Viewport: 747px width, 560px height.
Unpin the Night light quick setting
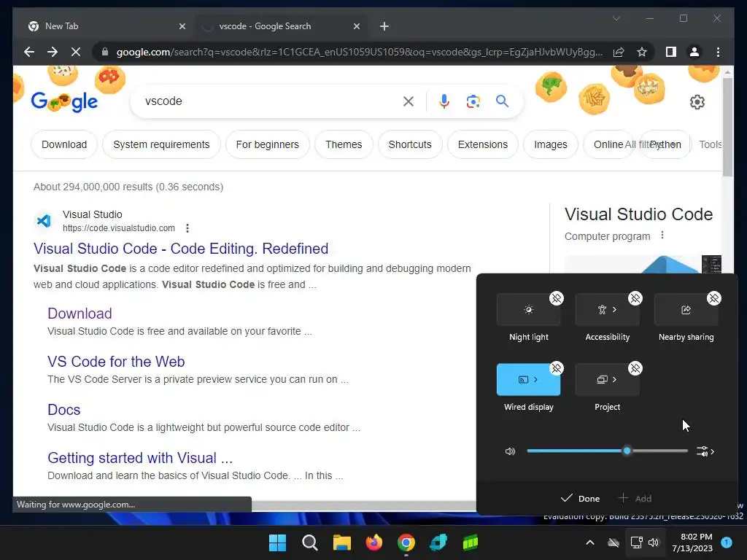(556, 298)
